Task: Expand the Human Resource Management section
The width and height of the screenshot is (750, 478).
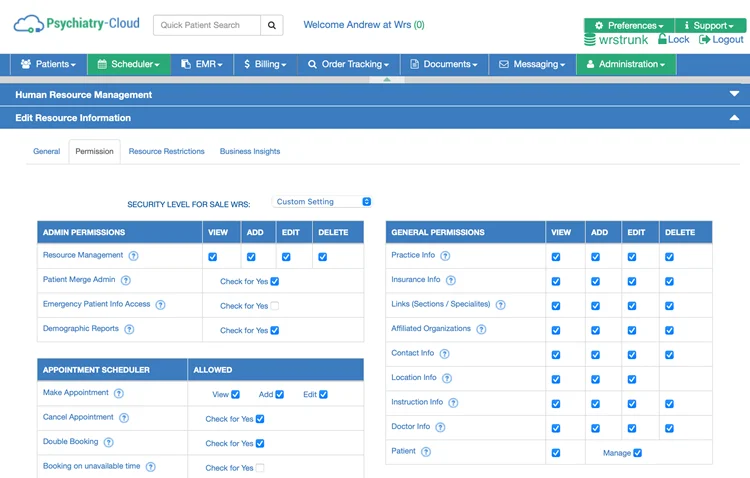Action: click(734, 94)
